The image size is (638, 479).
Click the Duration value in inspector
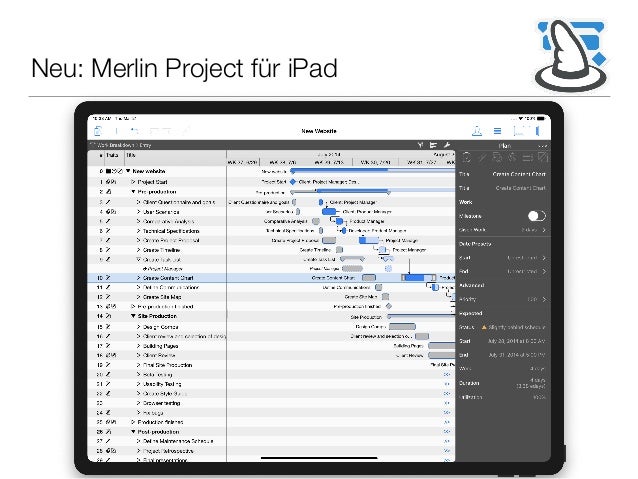[531, 383]
